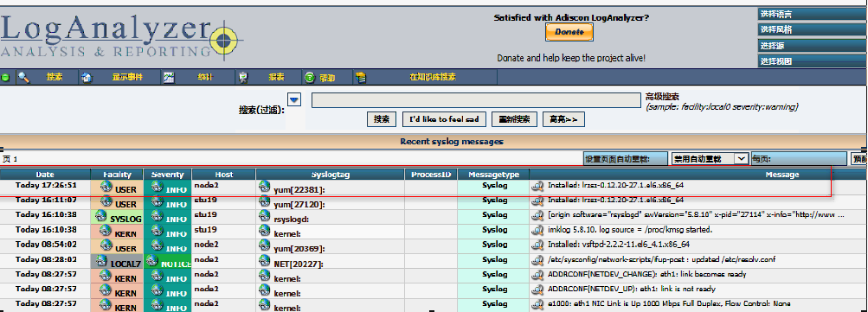Open the 报表 menu item
This screenshot has width=868, height=312.
pyautogui.click(x=276, y=78)
